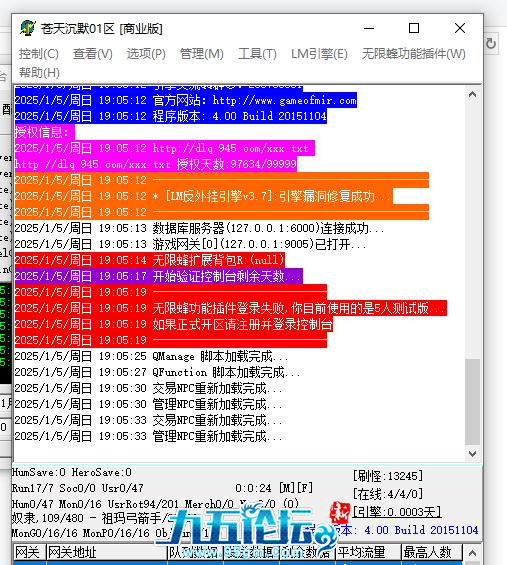Click the 引擎:0.0003天 link
This screenshot has height=565, width=507.
(x=397, y=512)
